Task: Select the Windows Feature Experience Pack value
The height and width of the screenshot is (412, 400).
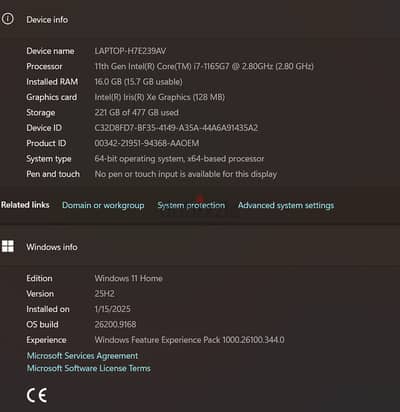Action: (189, 340)
